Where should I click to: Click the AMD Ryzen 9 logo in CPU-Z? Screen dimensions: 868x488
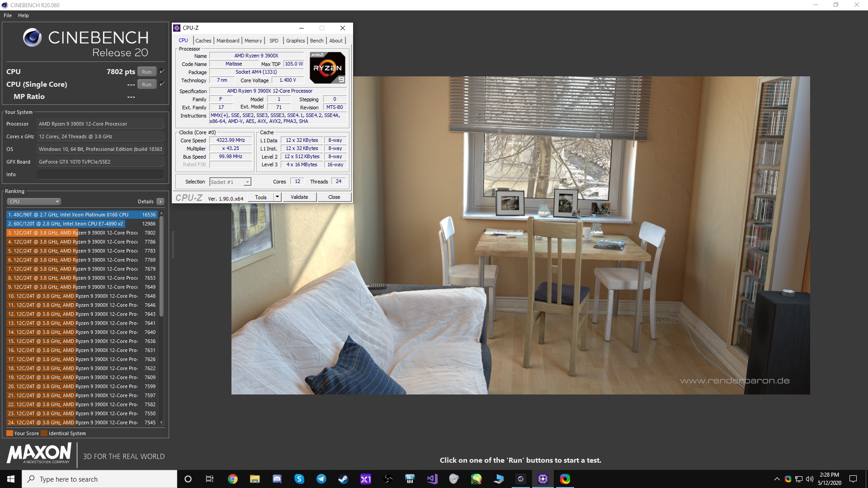pos(328,68)
